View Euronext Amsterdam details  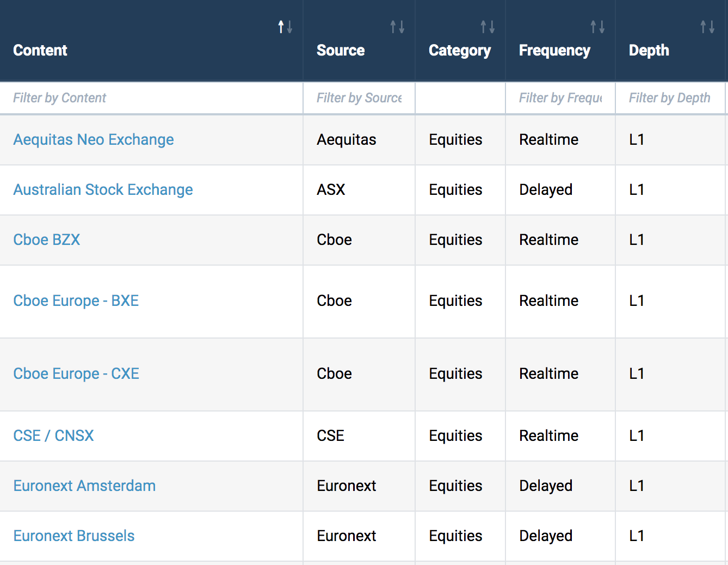[x=84, y=486]
